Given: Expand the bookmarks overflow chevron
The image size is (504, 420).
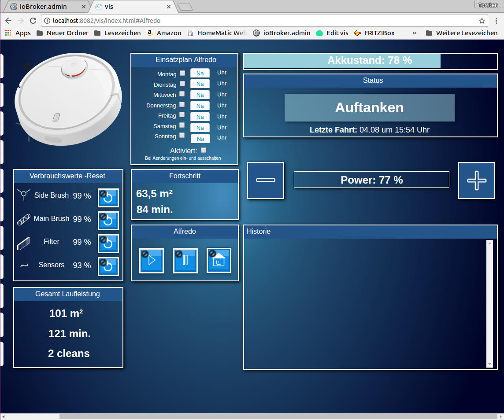Looking at the screenshot, I should (x=415, y=33).
